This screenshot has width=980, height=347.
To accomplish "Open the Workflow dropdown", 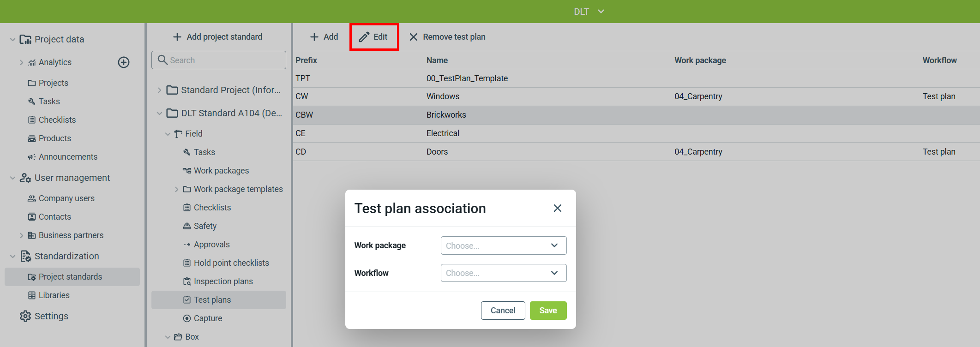I will [504, 273].
